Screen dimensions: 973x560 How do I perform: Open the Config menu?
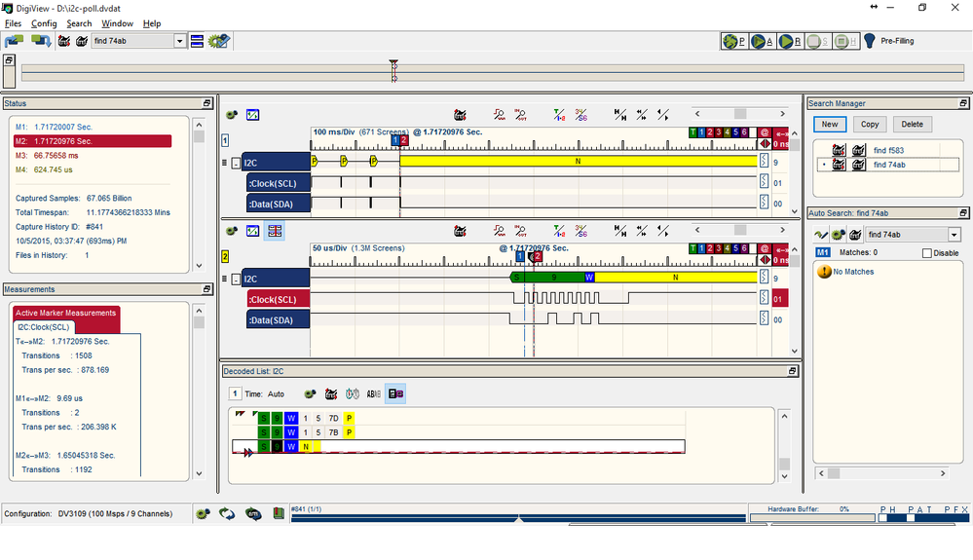pyautogui.click(x=44, y=23)
